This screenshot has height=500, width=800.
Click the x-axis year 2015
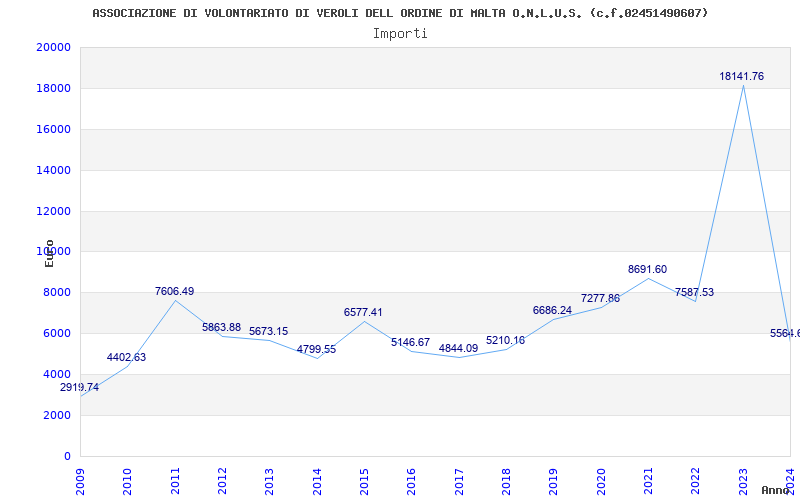364,481
